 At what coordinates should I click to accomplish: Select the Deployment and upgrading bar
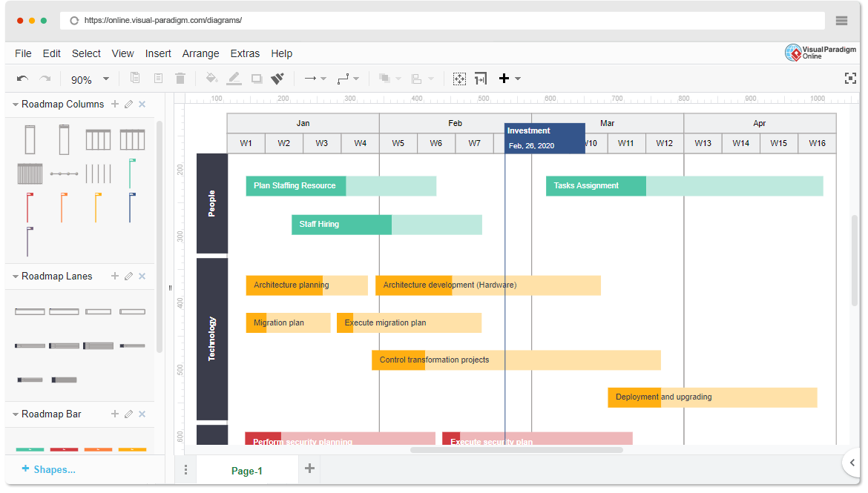pyautogui.click(x=712, y=397)
